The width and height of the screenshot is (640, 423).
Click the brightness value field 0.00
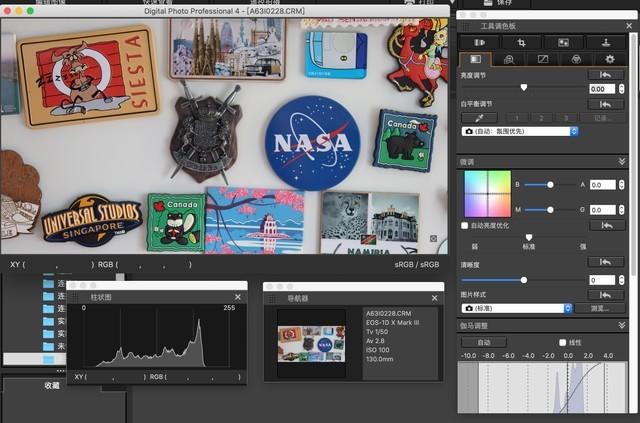click(x=602, y=89)
